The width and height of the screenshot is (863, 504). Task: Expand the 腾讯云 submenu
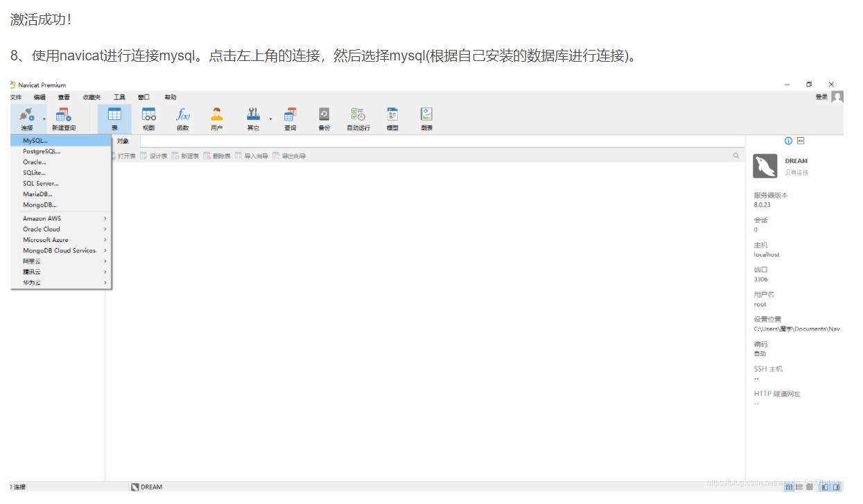[61, 272]
